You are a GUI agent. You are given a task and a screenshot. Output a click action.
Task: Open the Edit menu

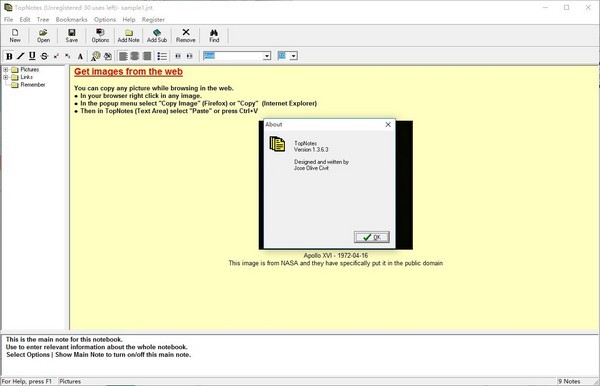25,20
